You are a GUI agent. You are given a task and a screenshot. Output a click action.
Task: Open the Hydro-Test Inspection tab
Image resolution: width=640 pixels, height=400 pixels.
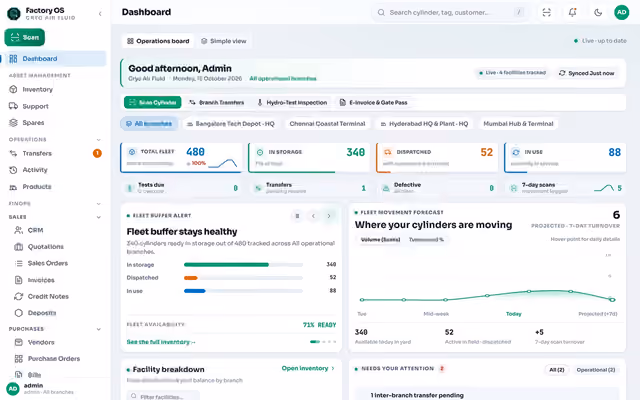[292, 102]
